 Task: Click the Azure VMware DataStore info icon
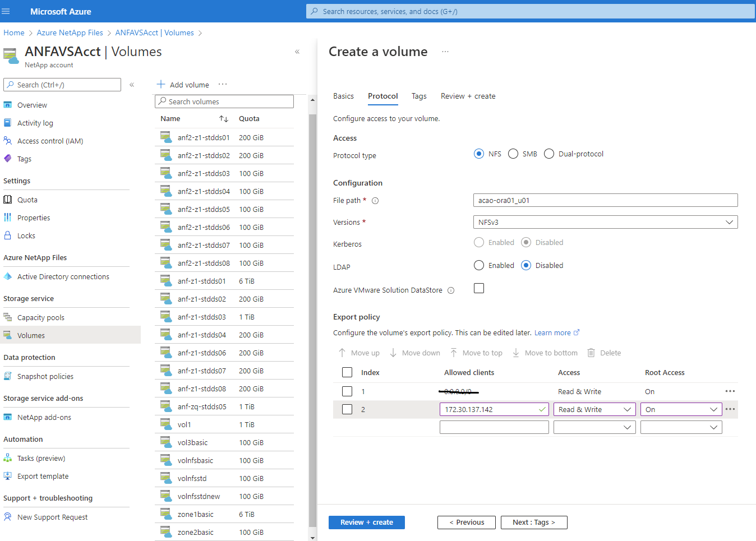pos(451,290)
